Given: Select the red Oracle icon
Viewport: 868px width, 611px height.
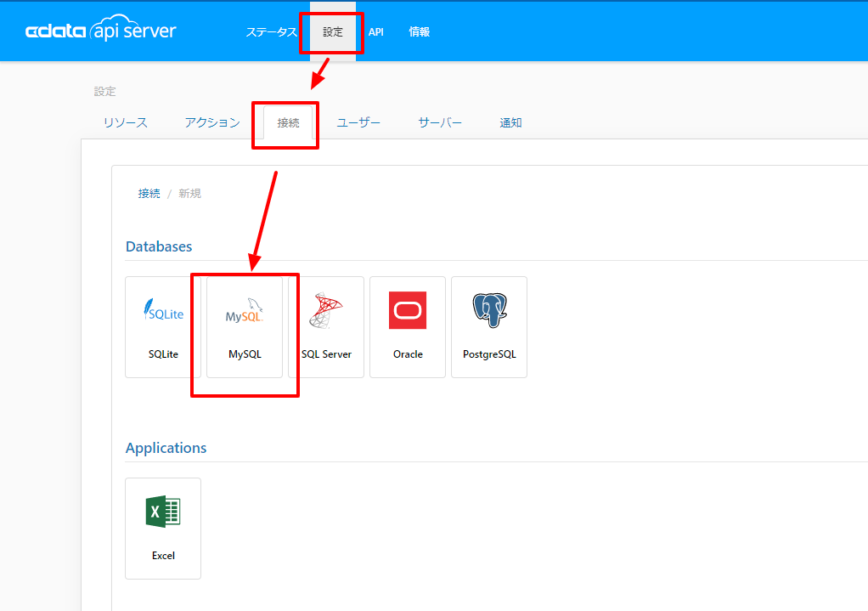Looking at the screenshot, I should click(408, 310).
